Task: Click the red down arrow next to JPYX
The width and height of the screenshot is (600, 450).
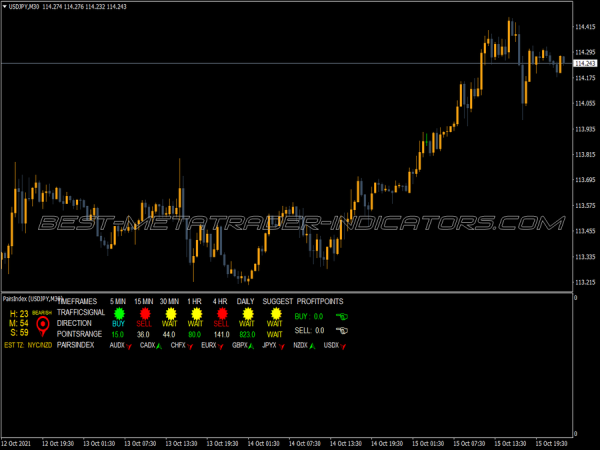Action: [282, 346]
